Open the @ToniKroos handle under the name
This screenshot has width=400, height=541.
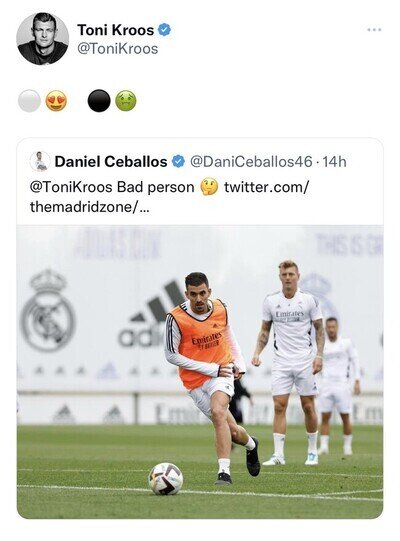click(x=118, y=49)
